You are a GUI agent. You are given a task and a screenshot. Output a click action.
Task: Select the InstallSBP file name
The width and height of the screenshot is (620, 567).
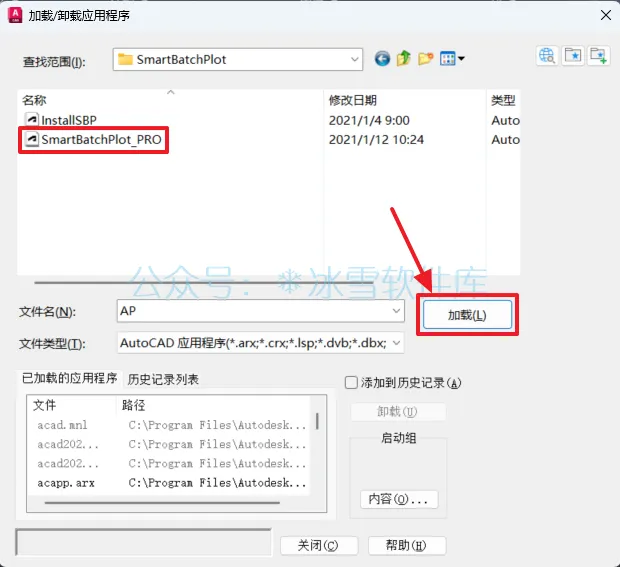[x=69, y=120]
